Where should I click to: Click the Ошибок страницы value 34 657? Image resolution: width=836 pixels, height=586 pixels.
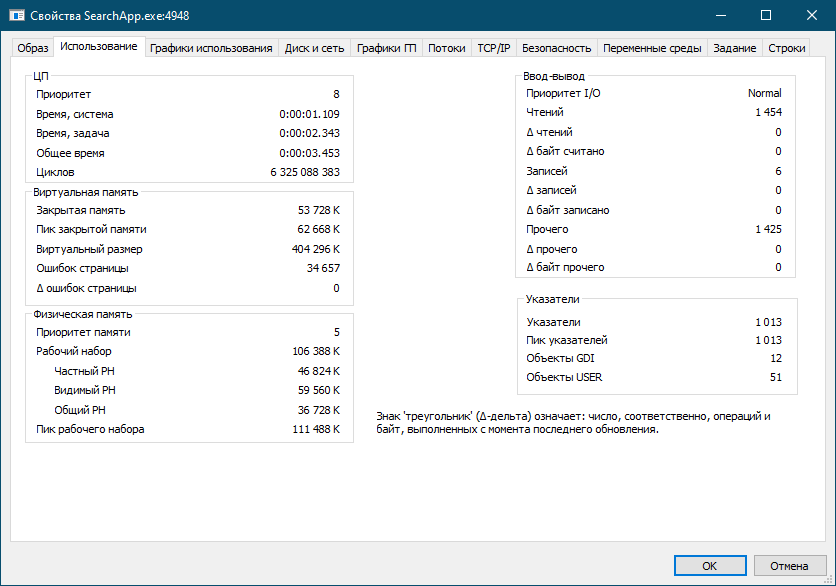click(x=323, y=268)
